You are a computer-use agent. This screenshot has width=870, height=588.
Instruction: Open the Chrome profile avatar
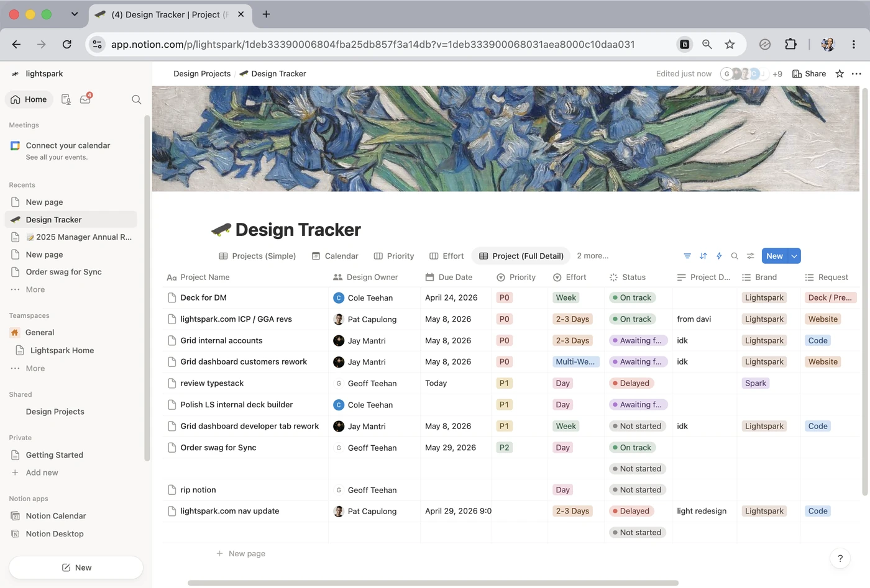[x=828, y=44]
